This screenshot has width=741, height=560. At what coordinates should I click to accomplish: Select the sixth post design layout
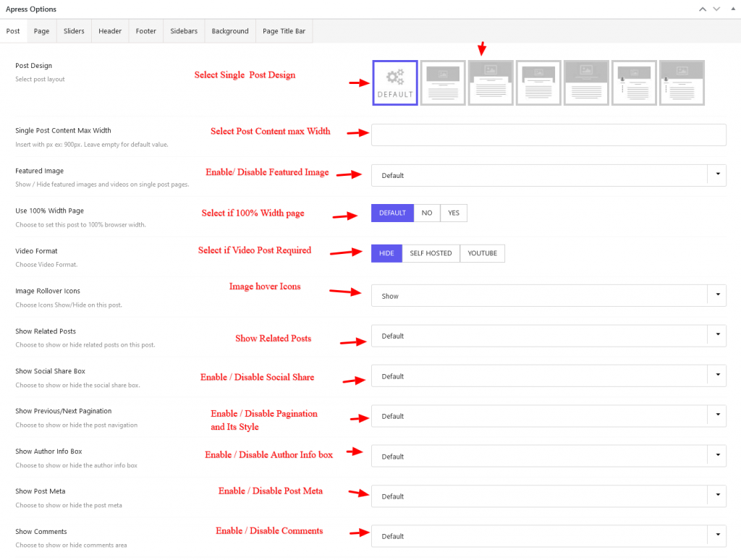(633, 82)
